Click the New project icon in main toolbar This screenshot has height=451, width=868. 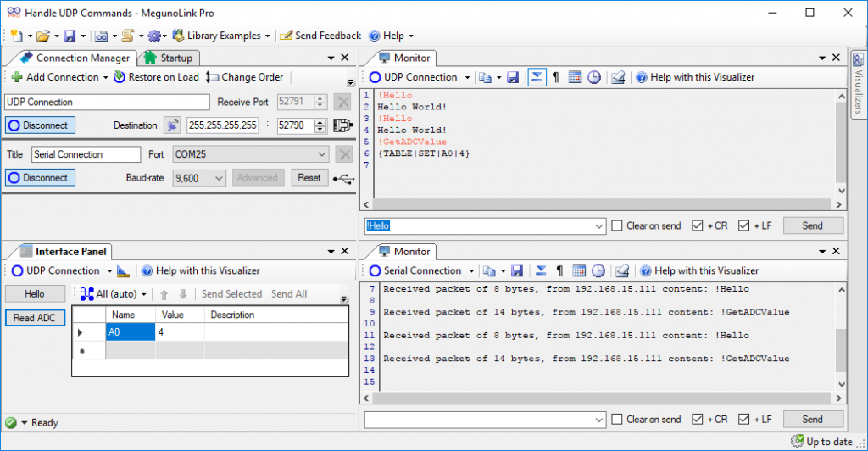coord(17,36)
